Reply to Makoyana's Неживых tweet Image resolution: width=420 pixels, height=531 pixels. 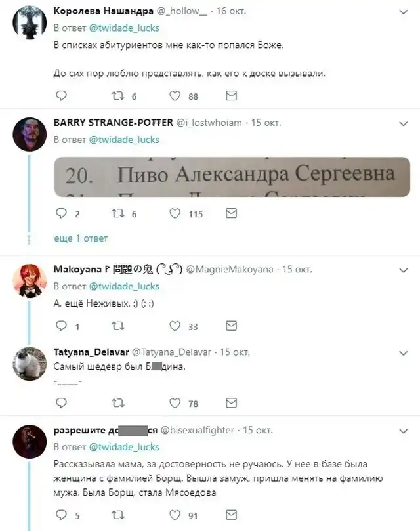coord(61,326)
